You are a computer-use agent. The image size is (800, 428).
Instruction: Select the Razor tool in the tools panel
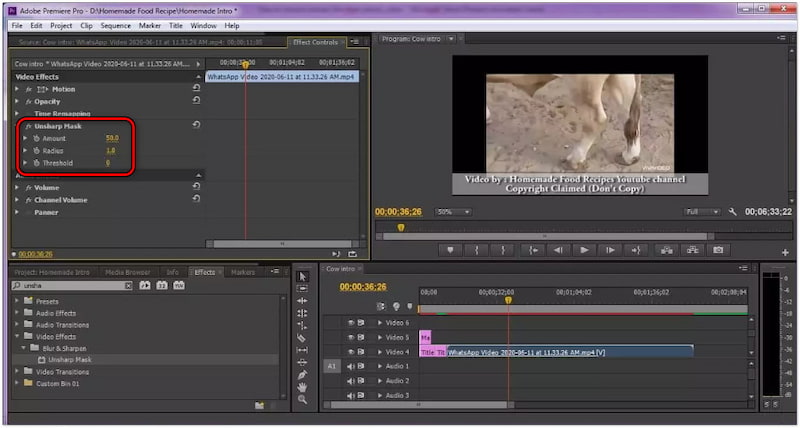[x=302, y=338]
